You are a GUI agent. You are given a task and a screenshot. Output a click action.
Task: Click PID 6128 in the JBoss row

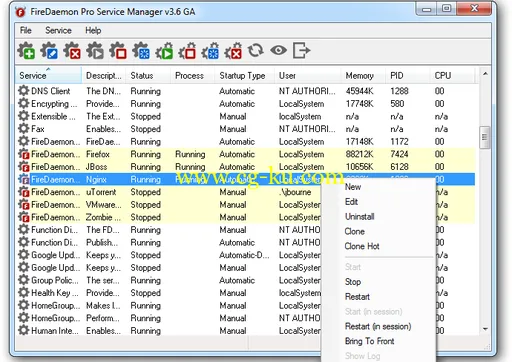click(399, 167)
